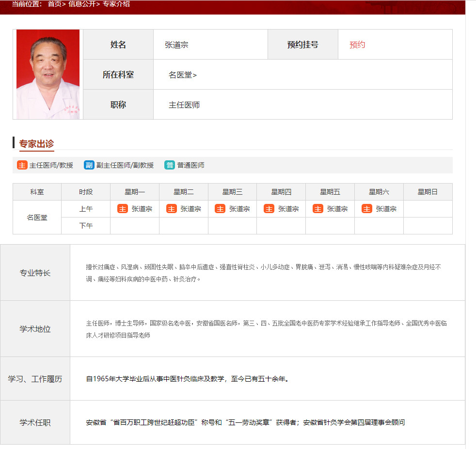476x449 pixels.
Task: Click the 星期一 column header
Action: pyautogui.click(x=135, y=192)
